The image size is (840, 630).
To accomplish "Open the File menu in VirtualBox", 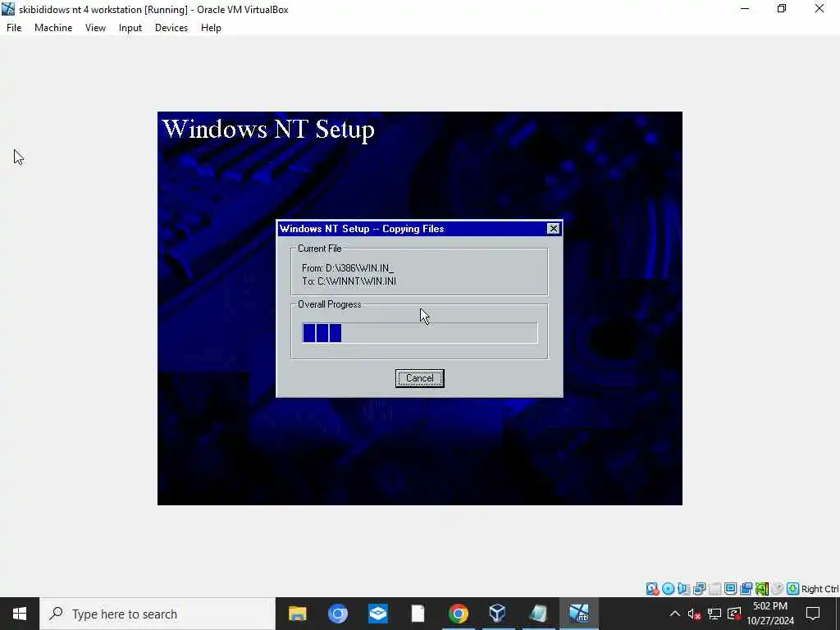I will point(14,28).
